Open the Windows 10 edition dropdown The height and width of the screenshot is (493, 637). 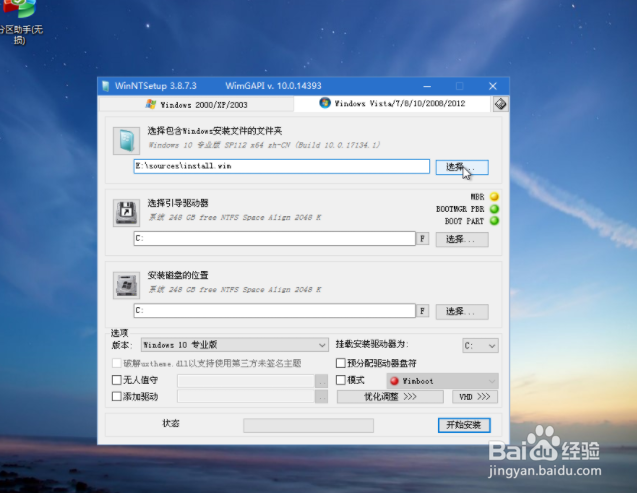pos(234,345)
